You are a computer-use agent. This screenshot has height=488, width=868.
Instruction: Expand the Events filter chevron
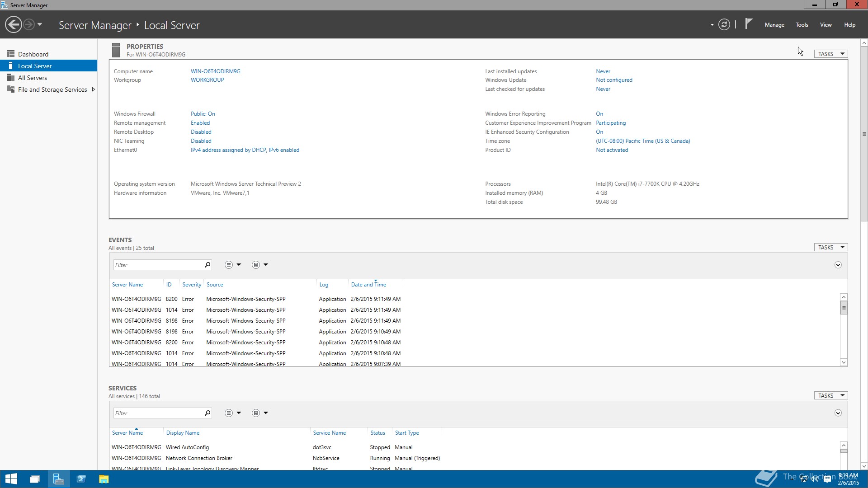coord(838,265)
